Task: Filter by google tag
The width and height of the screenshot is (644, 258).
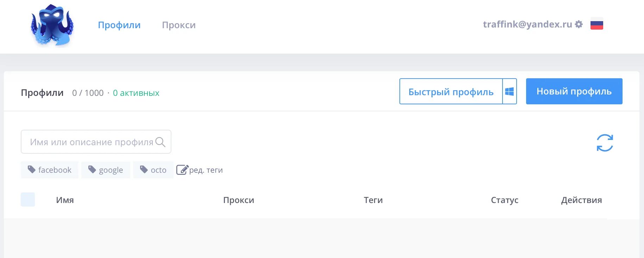Action: [106, 170]
